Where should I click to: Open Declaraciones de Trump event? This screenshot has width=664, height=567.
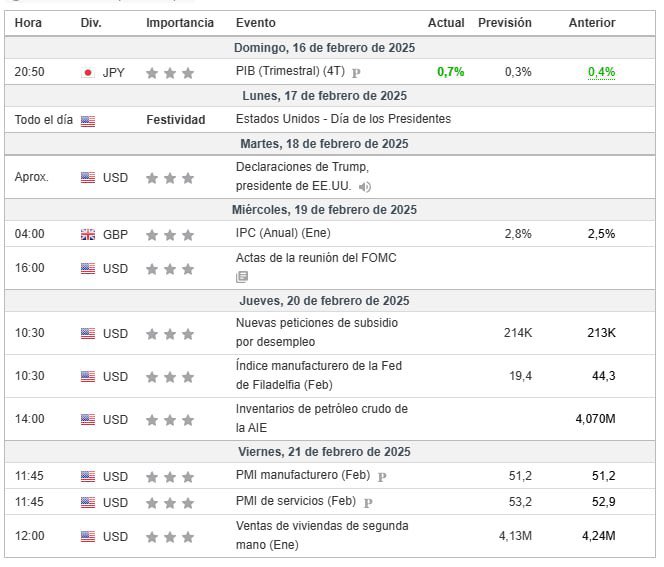(302, 176)
